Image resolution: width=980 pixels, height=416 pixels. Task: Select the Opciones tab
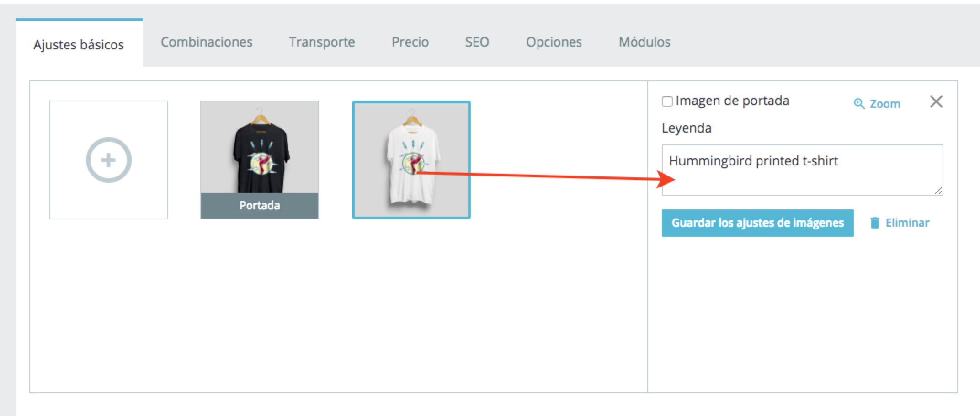click(554, 42)
